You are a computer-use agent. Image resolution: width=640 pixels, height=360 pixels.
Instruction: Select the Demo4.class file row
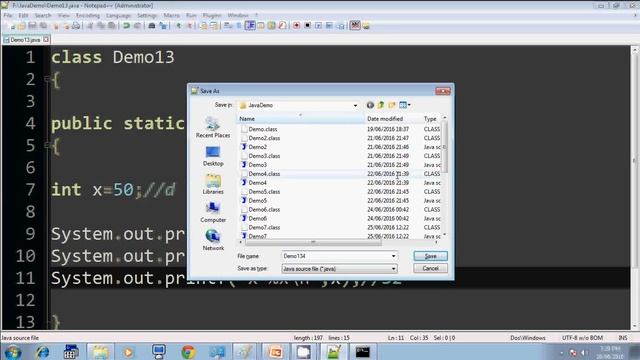264,174
